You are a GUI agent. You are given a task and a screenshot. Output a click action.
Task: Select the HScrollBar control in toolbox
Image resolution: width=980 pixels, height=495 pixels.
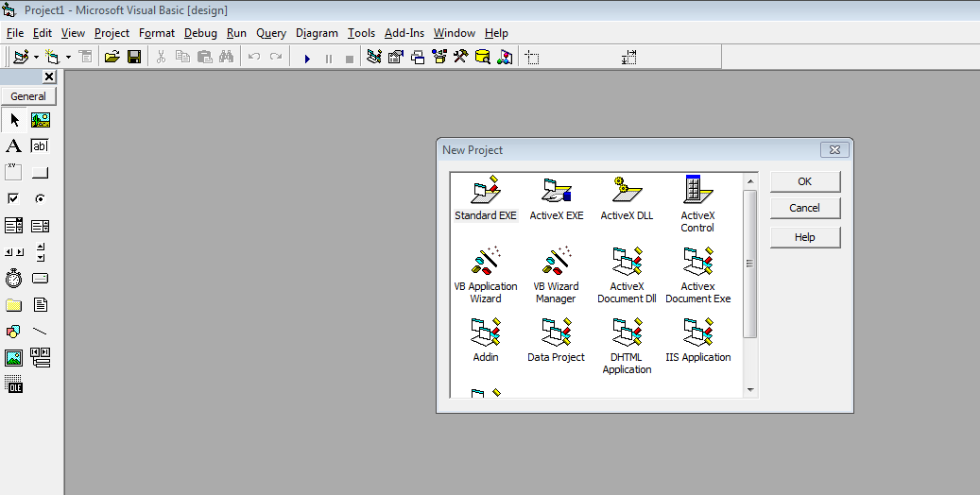[14, 252]
